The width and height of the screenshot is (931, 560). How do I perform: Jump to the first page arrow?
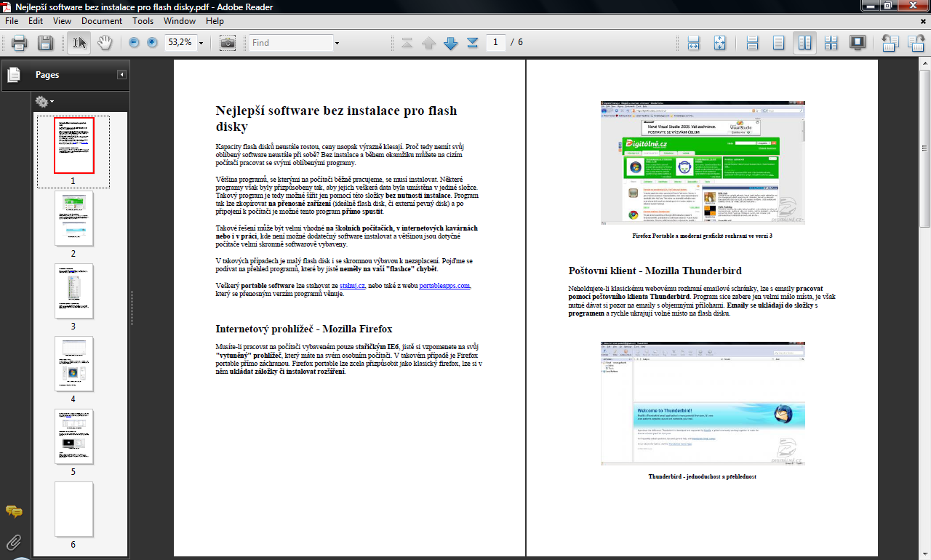coord(407,43)
